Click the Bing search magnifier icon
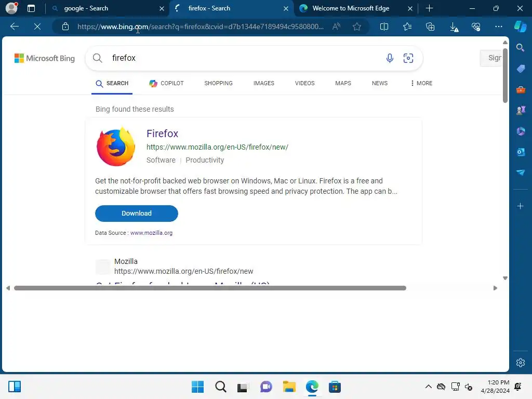 tap(97, 58)
